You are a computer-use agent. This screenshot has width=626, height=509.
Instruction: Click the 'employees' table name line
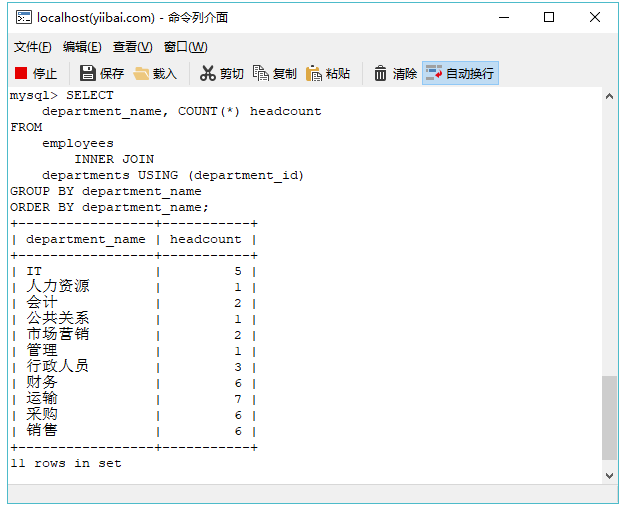pos(78,144)
